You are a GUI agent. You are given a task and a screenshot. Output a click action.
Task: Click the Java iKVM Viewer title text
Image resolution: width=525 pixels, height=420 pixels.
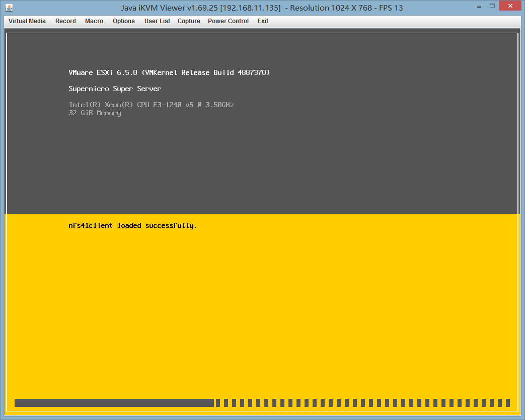pyautogui.click(x=262, y=8)
